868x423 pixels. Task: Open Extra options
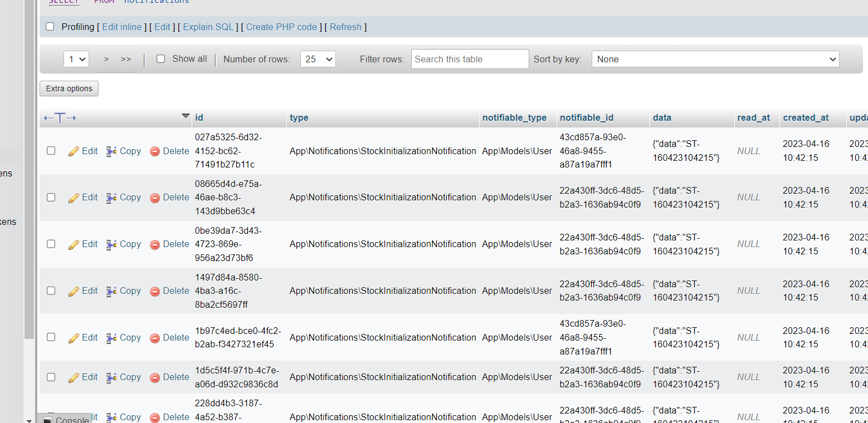coord(69,88)
